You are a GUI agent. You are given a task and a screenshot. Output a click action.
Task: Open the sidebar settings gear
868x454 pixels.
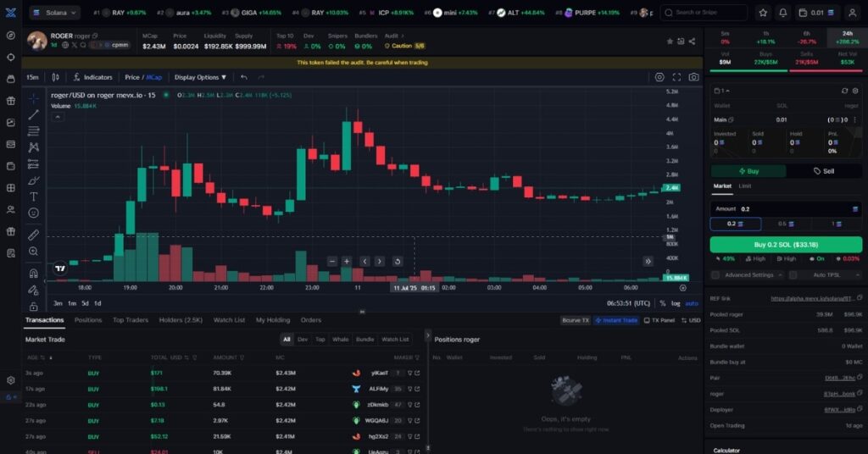(x=10, y=380)
